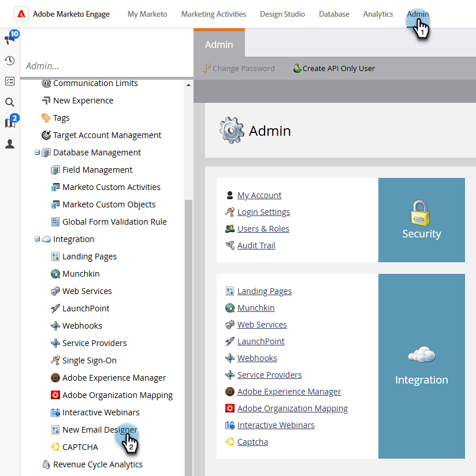476x476 pixels.
Task: Select the Admin tab
Action: 219,44
